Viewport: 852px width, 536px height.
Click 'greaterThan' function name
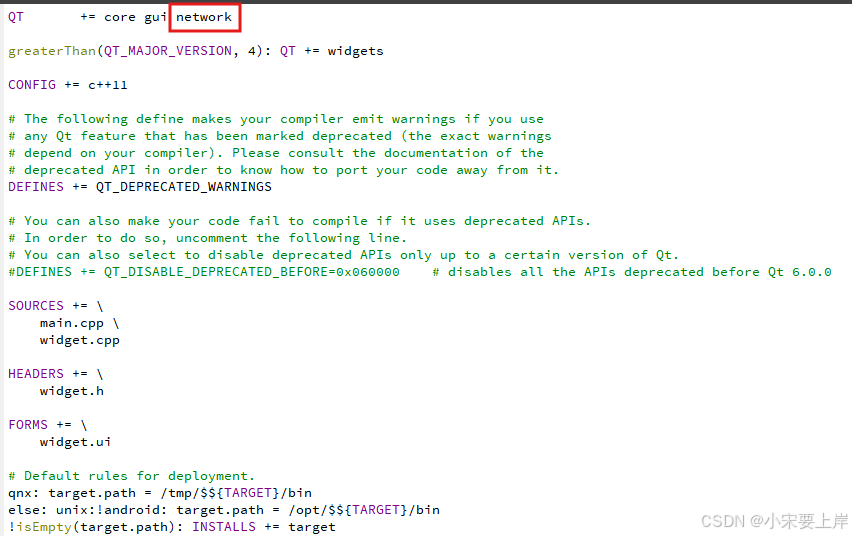(x=52, y=51)
